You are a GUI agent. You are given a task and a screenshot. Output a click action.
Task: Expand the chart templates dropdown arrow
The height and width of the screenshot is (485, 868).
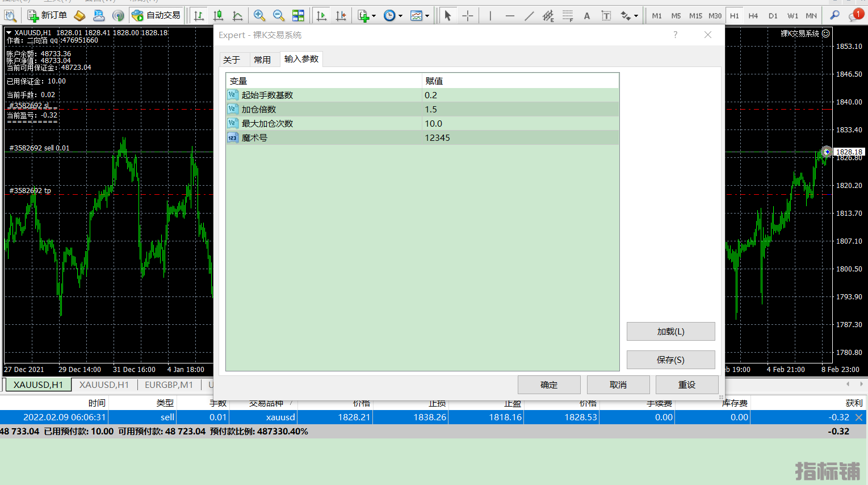[x=427, y=16]
